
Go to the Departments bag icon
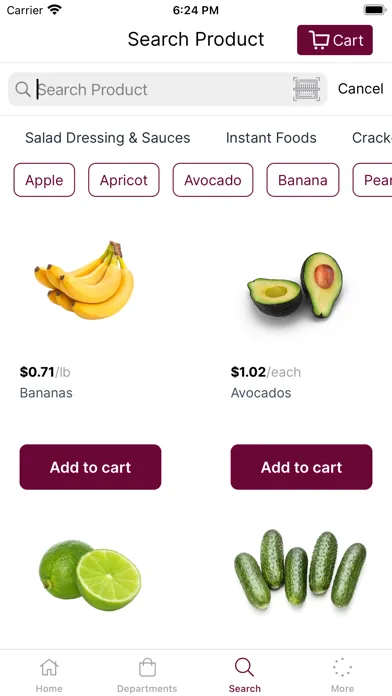coord(147,668)
